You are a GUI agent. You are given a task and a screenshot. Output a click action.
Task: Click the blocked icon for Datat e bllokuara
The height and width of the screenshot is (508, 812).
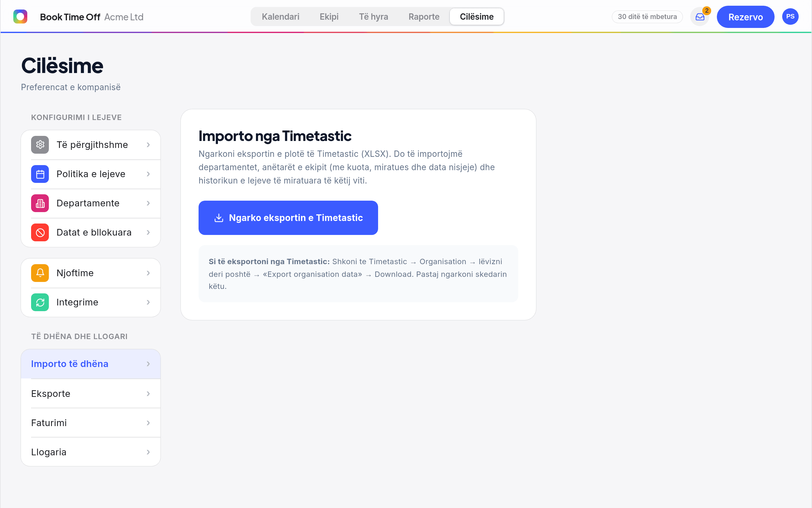coord(40,232)
